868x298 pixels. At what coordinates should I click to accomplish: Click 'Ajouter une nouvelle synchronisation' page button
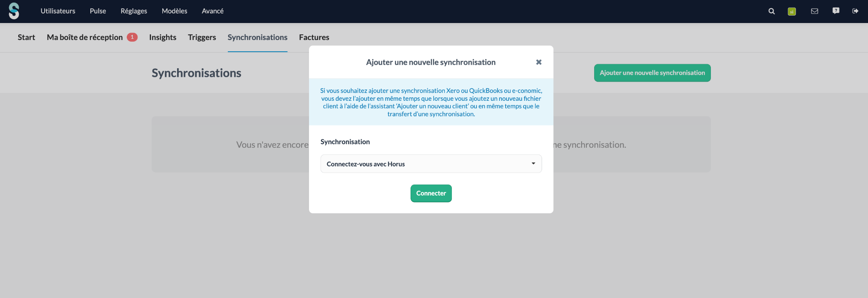tap(652, 73)
